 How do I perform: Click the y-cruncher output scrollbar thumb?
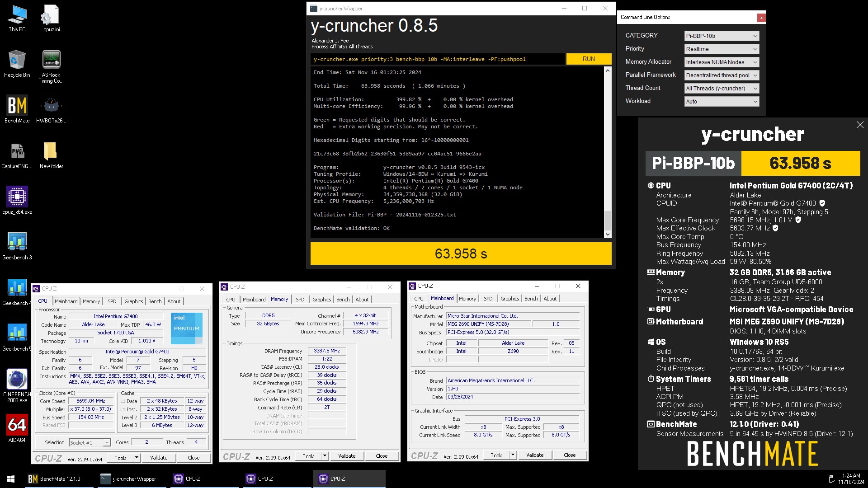(x=608, y=221)
